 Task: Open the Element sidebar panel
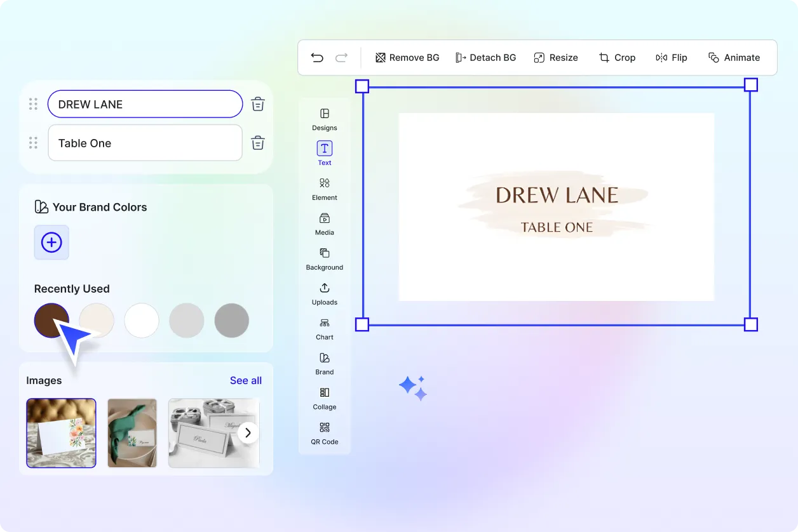tap(325, 189)
